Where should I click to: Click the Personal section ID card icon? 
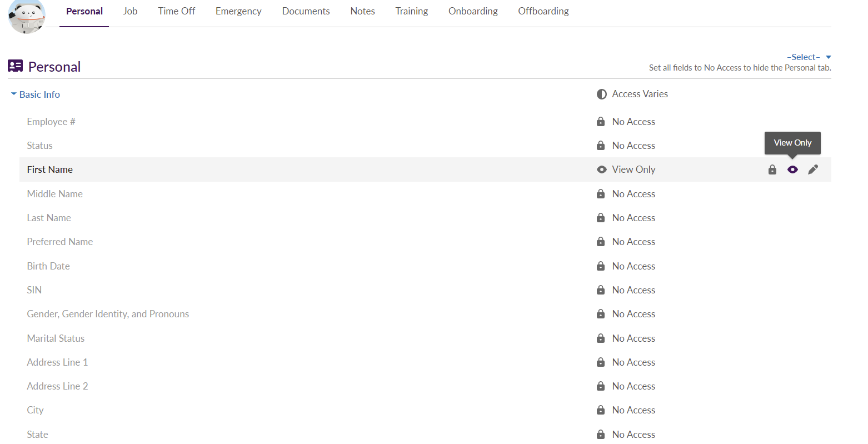coord(15,66)
